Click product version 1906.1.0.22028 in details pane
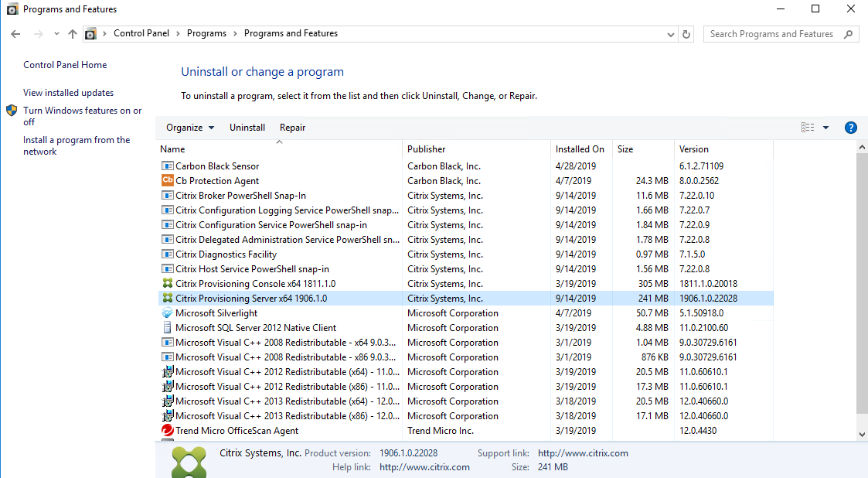Screen dimensions: 868x478 (x=409, y=453)
